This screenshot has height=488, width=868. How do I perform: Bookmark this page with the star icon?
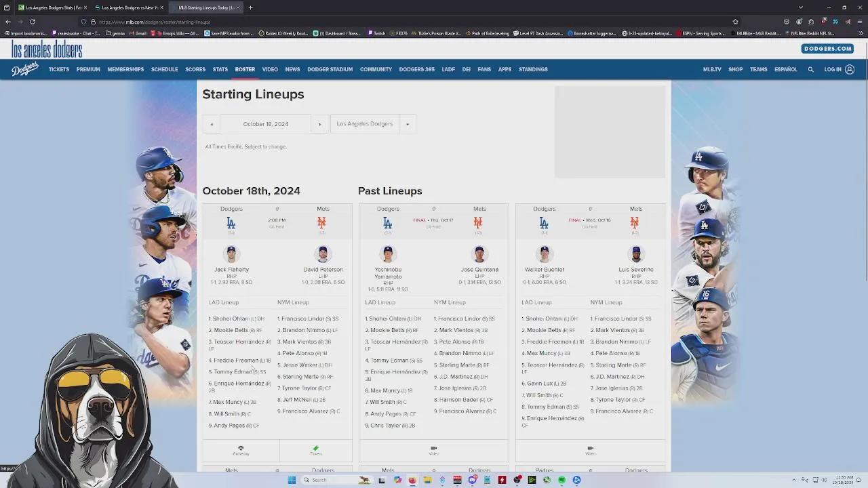pyautogui.click(x=735, y=22)
